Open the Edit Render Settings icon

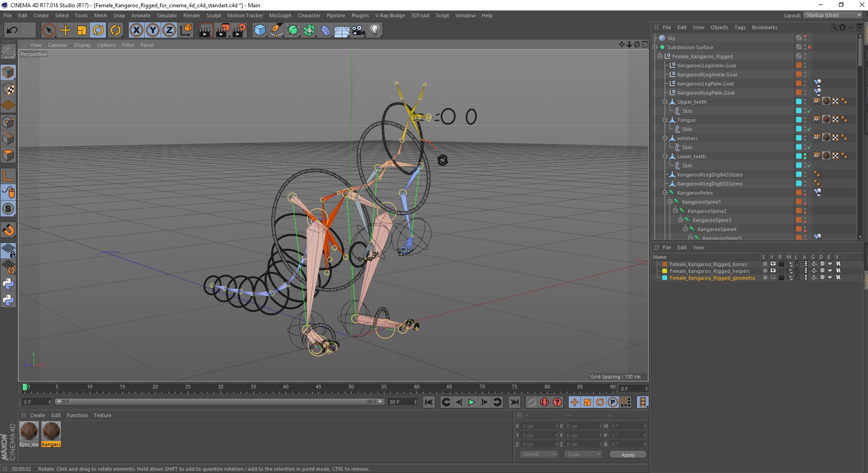click(x=239, y=30)
